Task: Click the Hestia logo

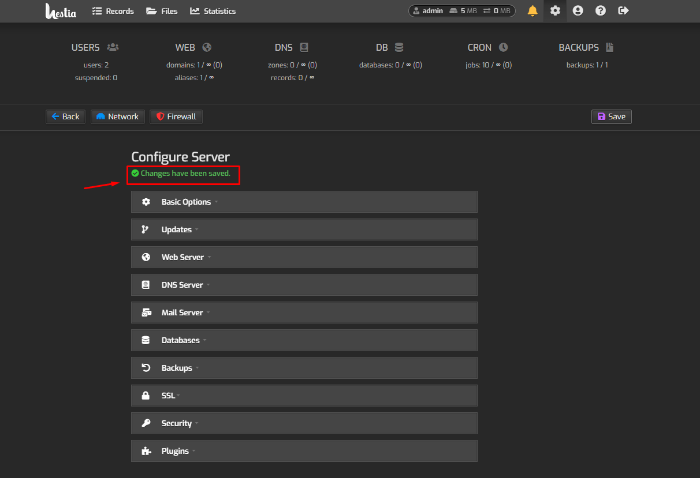Action: [x=61, y=11]
